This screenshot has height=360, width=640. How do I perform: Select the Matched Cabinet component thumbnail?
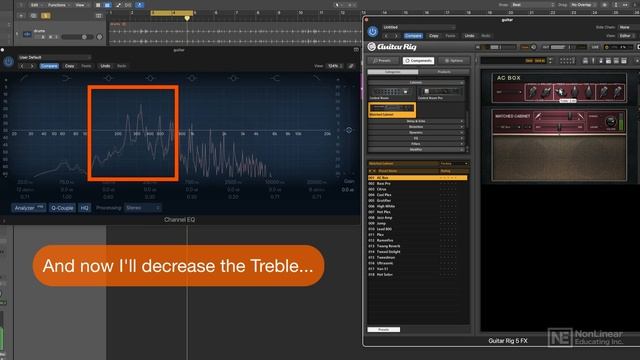pos(392,109)
